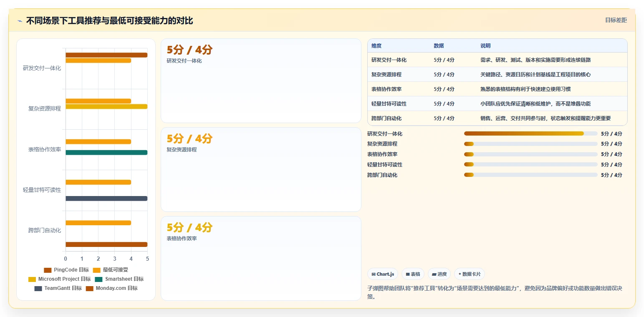Click the 跨部门自动化 chart axis label
644x317 pixels.
[45, 230]
